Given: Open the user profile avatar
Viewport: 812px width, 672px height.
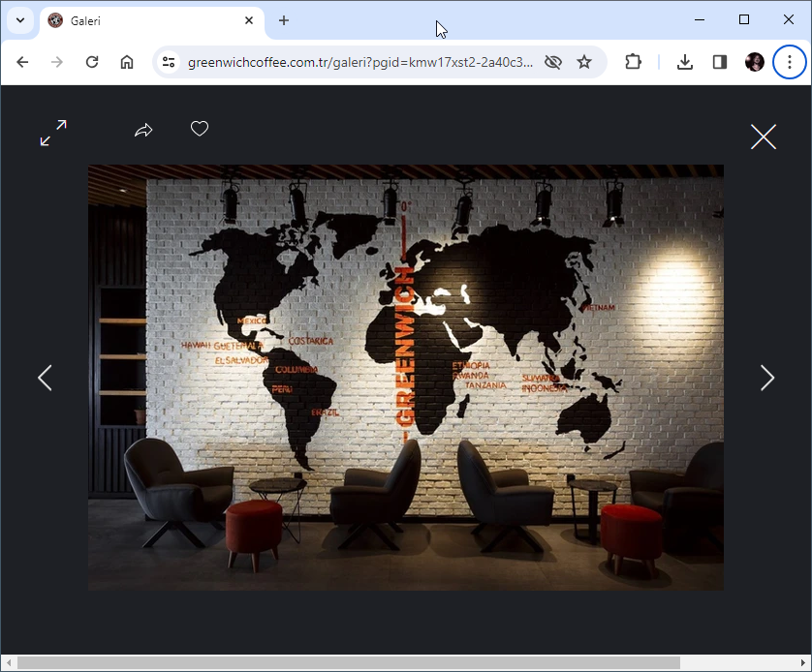Looking at the screenshot, I should 755,62.
